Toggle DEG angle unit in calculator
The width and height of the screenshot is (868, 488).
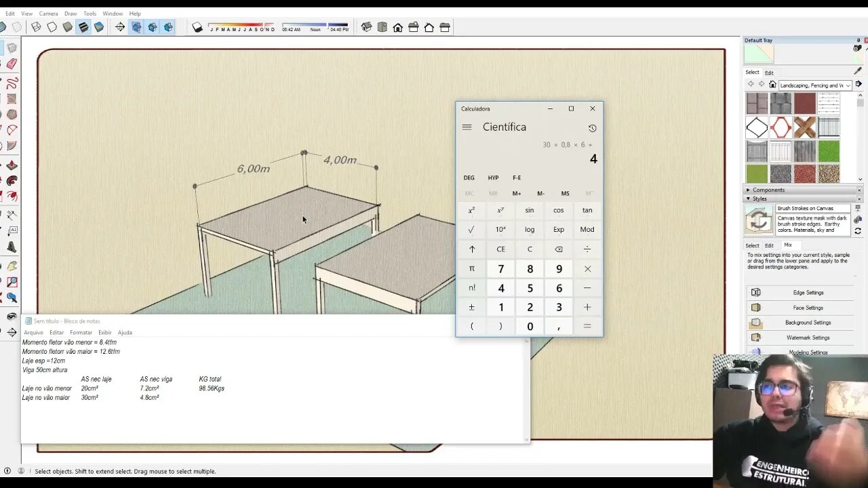coord(469,178)
